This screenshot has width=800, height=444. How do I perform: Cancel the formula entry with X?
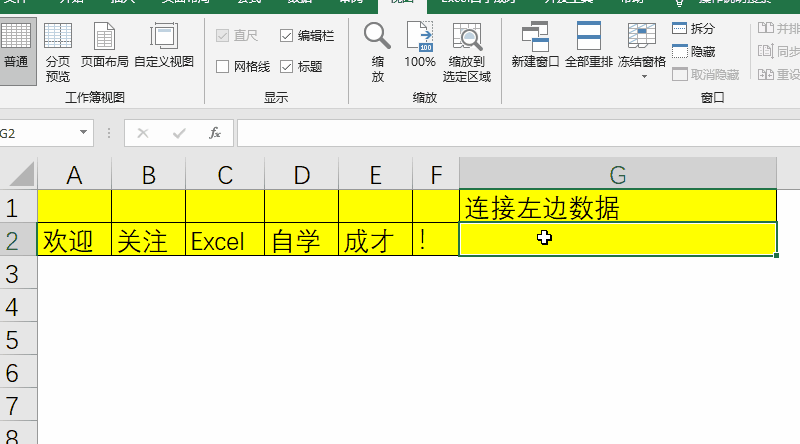click(143, 133)
